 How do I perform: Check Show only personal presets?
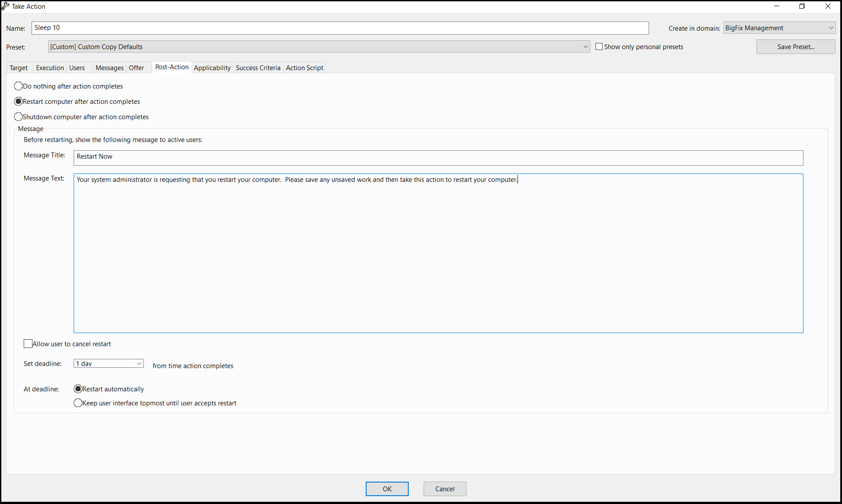599,46
